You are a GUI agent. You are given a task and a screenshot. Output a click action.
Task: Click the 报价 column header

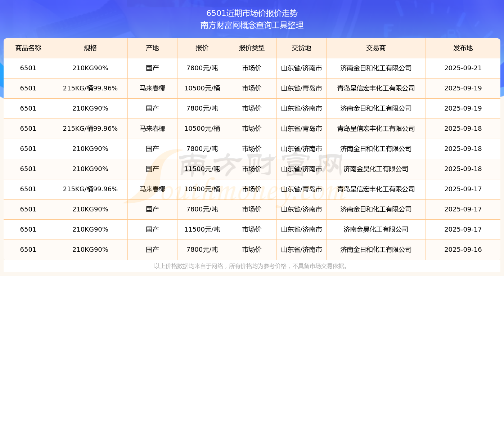click(x=202, y=48)
